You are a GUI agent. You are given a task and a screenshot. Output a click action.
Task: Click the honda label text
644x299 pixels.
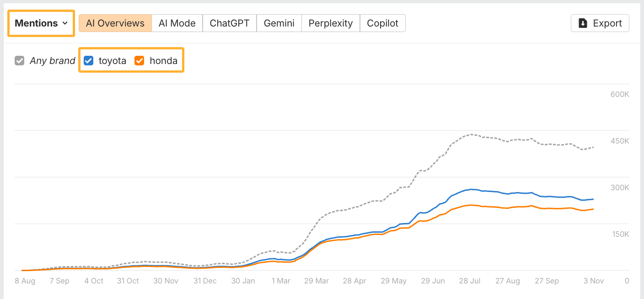(164, 60)
